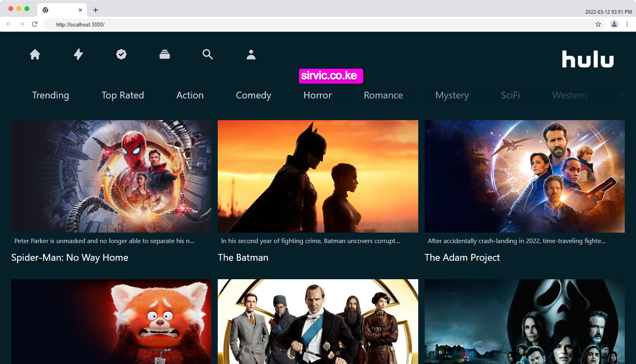636x364 pixels.
Task: Switch to the Action genre
Action: [190, 95]
